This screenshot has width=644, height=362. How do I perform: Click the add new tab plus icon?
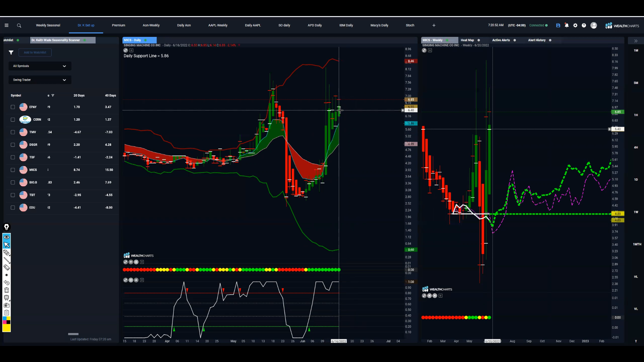click(434, 25)
